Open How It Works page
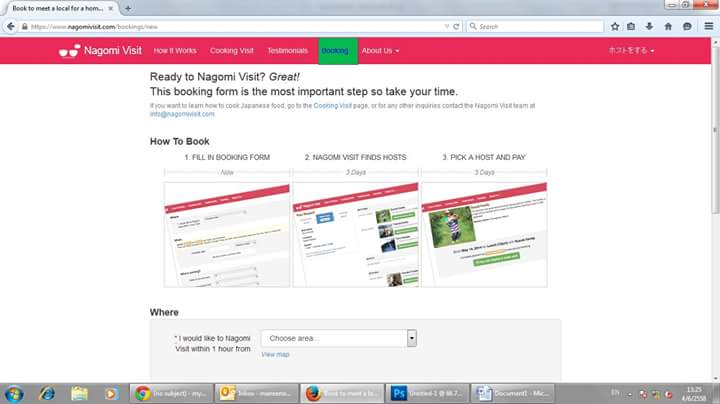720x404 pixels. [x=175, y=50]
